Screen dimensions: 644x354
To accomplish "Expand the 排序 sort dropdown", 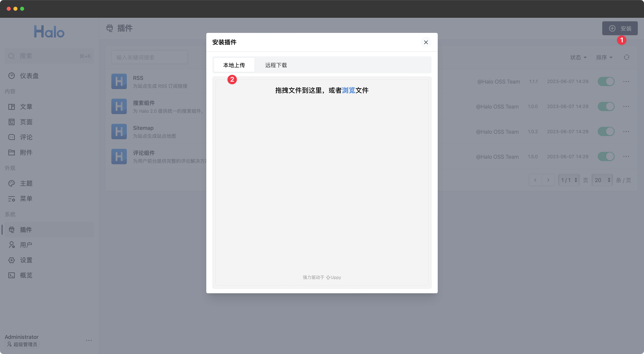I will point(604,58).
